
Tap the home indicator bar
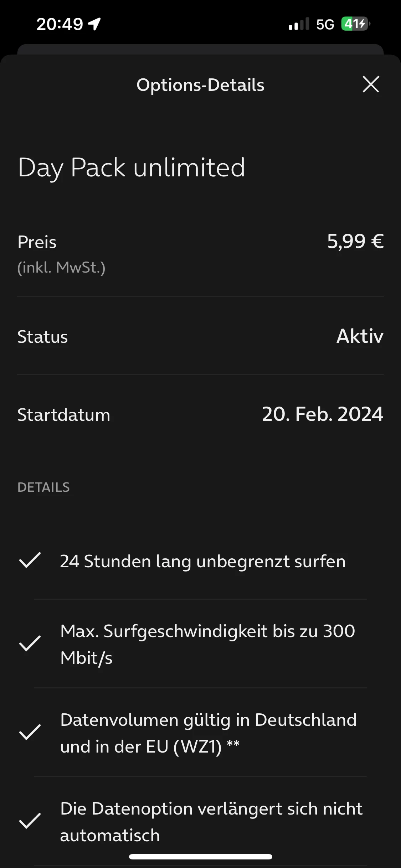200,857
